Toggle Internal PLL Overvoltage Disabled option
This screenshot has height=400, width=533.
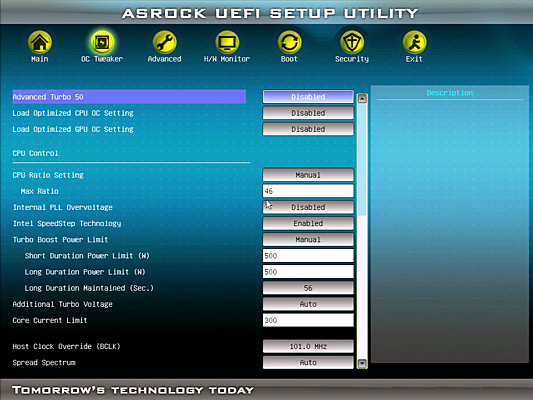pyautogui.click(x=308, y=207)
